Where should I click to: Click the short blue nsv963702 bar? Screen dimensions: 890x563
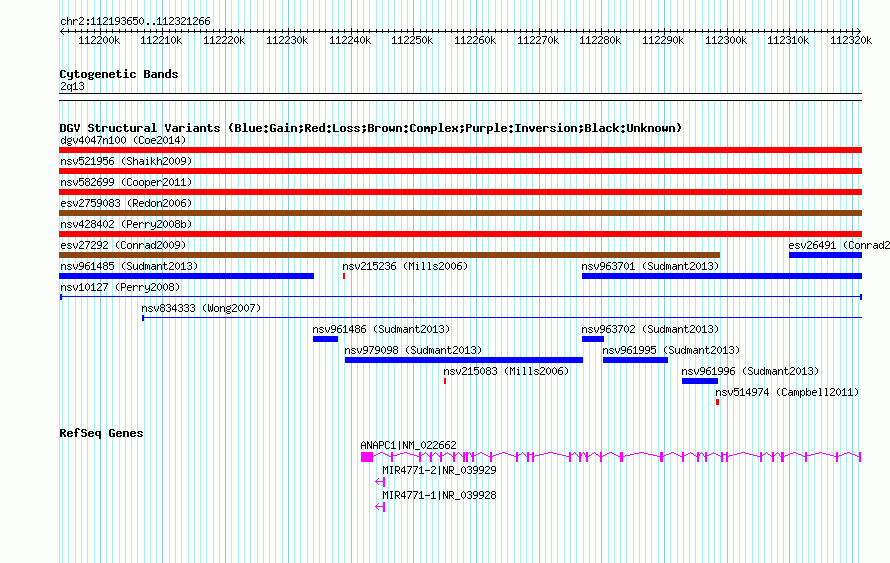click(x=593, y=339)
